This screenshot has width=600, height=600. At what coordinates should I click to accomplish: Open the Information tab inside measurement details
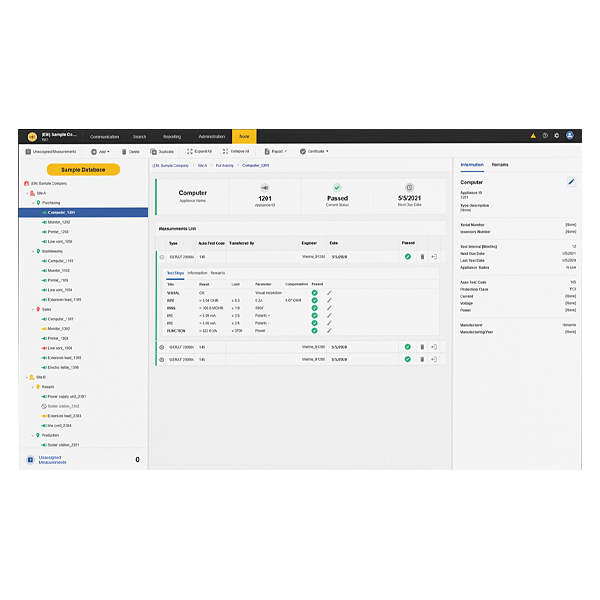point(197,273)
